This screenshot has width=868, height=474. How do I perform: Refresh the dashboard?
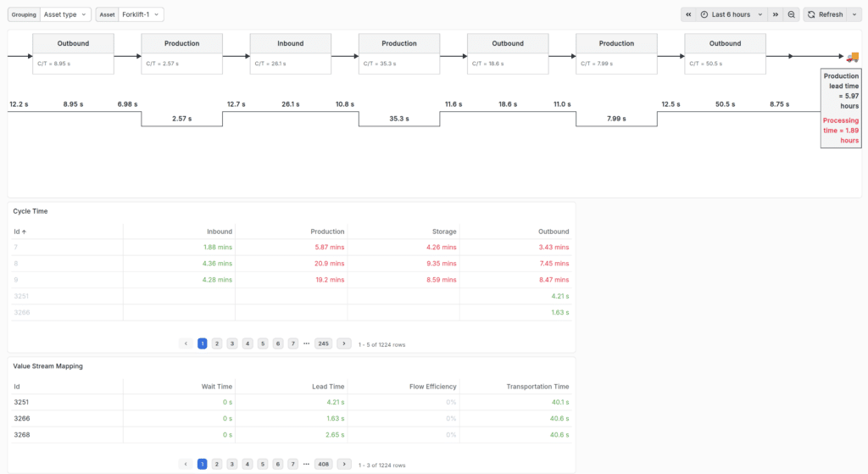point(825,14)
